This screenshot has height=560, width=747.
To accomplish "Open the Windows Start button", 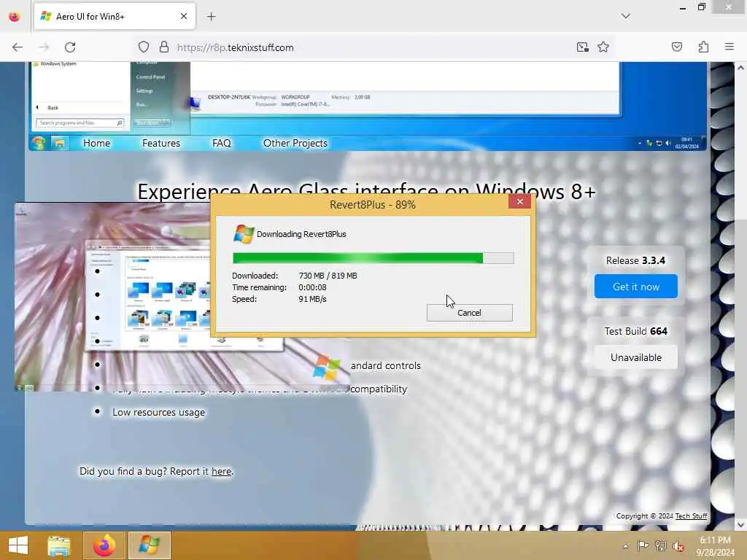I will pos(18,545).
